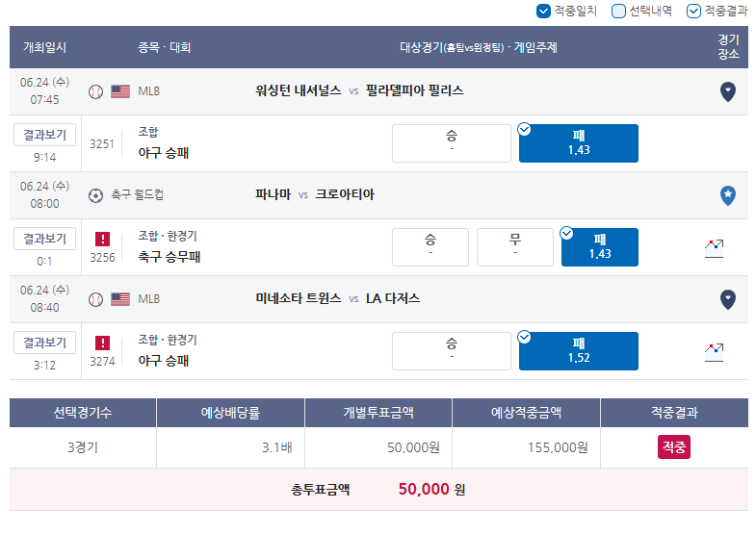Click baseball icon in Washington Nationals row
Image resolution: width=756 pixels, height=534 pixels.
[x=95, y=91]
